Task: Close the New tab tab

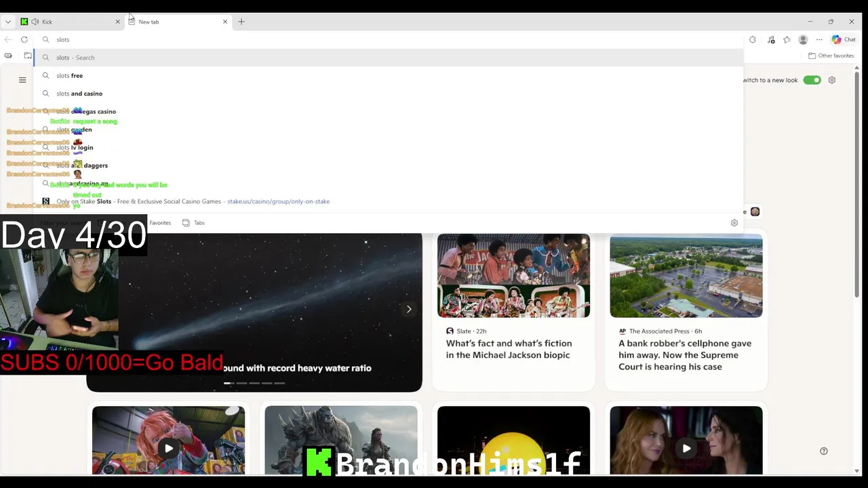Action: 225,22
